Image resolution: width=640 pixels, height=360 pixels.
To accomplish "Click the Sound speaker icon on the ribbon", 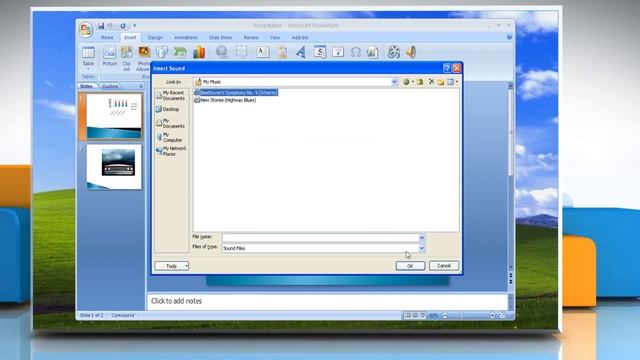I will point(411,52).
